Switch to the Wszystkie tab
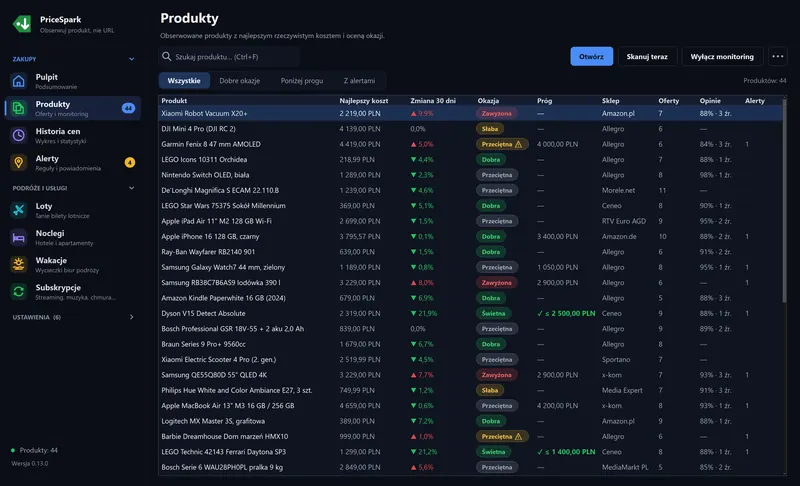 pos(184,81)
